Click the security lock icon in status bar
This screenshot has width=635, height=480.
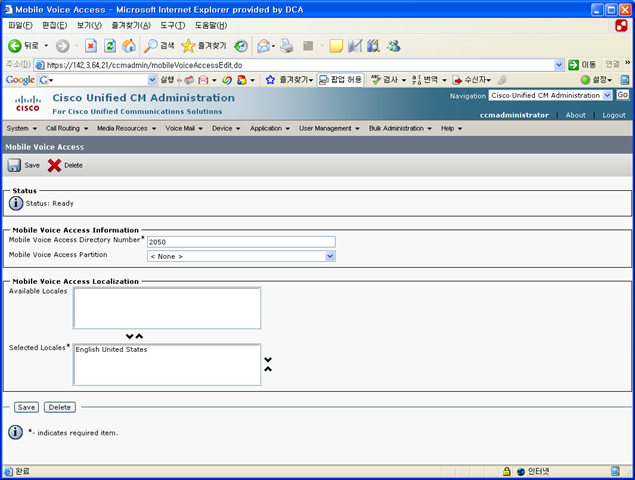(x=506, y=471)
